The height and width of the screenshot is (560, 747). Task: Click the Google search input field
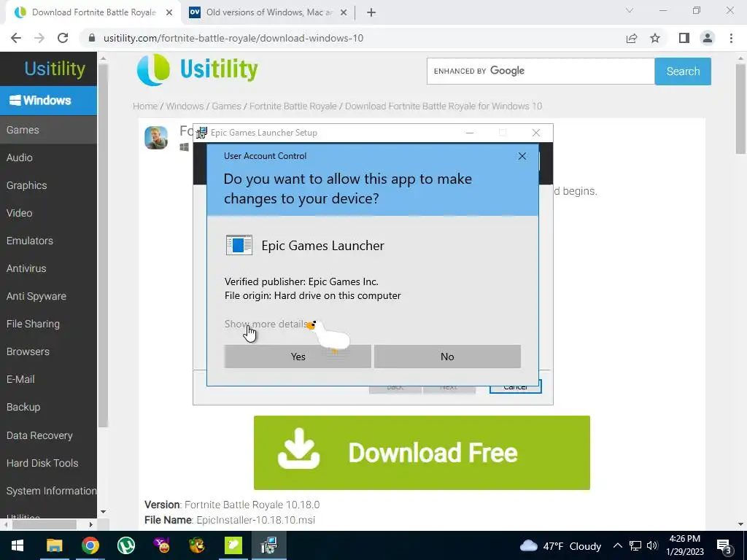click(x=541, y=71)
